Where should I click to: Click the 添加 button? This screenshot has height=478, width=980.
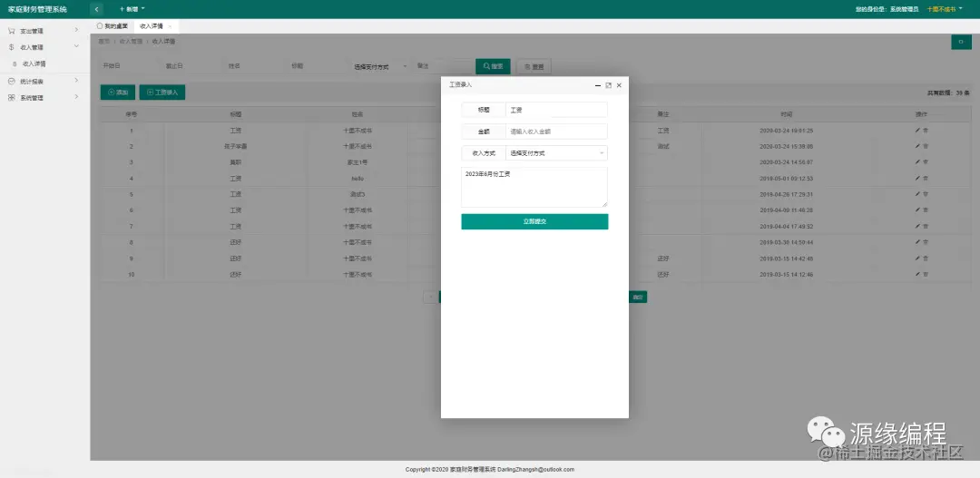tap(117, 93)
